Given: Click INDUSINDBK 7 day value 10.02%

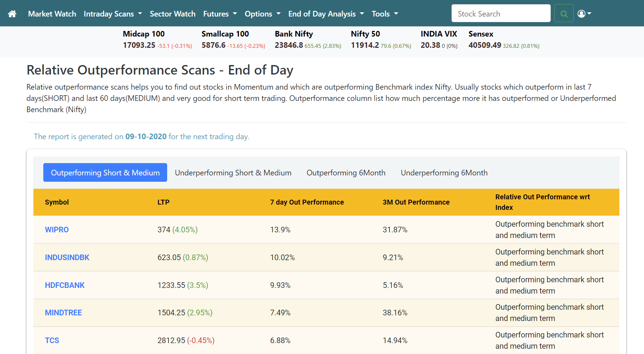Looking at the screenshot, I should click(x=282, y=257).
